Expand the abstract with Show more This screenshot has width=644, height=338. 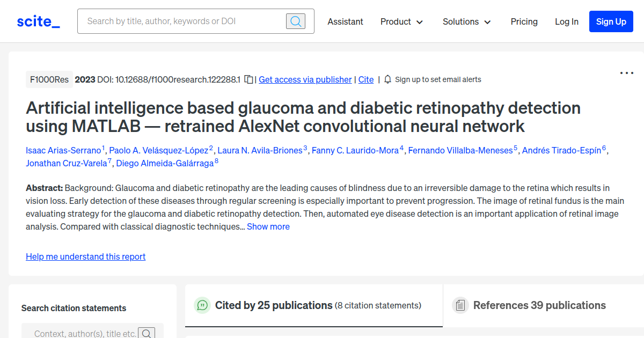268,226
